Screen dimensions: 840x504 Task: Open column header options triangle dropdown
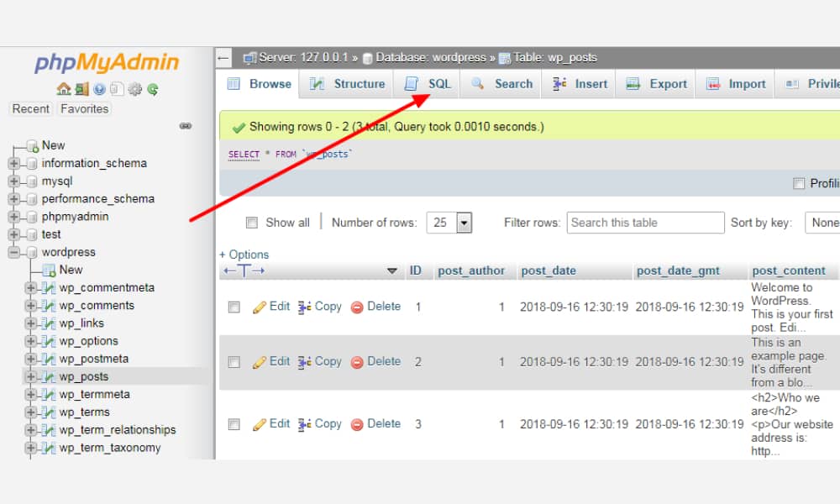[392, 270]
